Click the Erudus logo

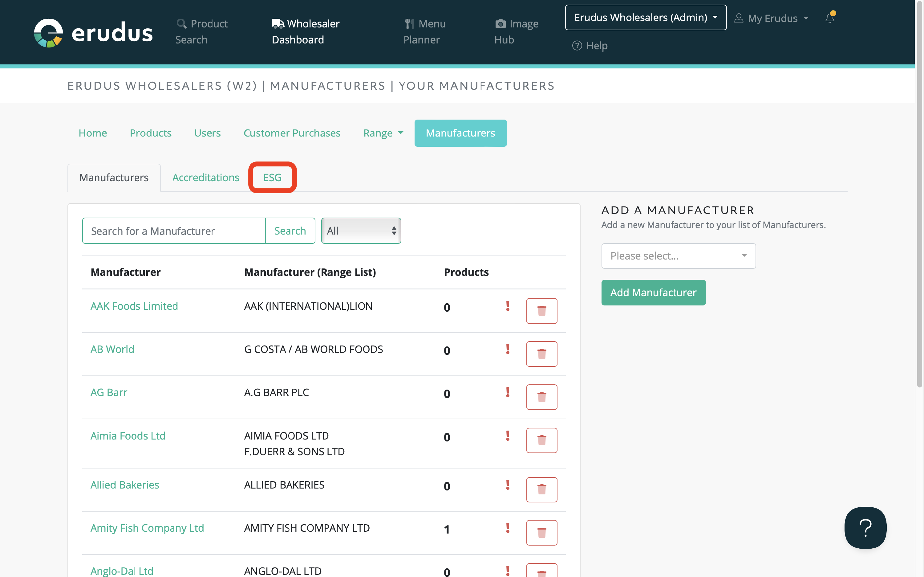tap(93, 32)
